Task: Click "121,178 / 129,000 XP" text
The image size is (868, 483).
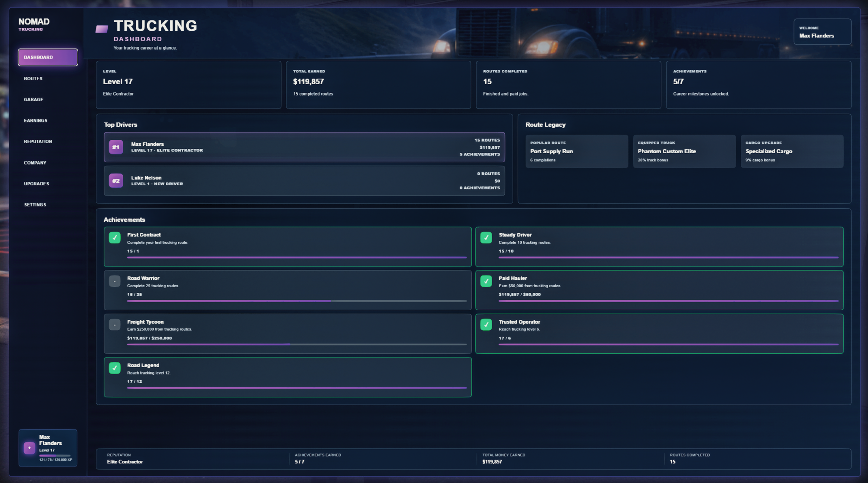Action: click(x=56, y=460)
